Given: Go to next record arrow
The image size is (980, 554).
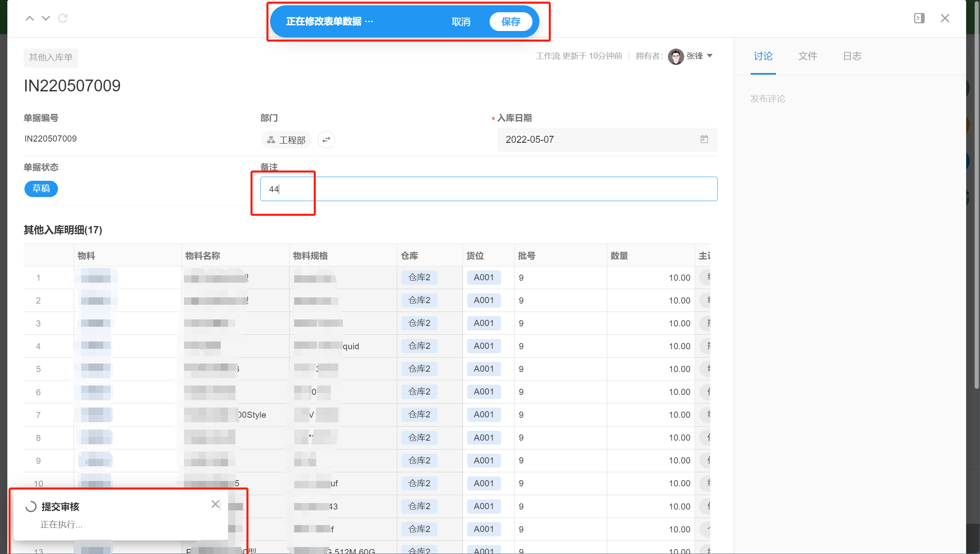Looking at the screenshot, I should point(46,18).
